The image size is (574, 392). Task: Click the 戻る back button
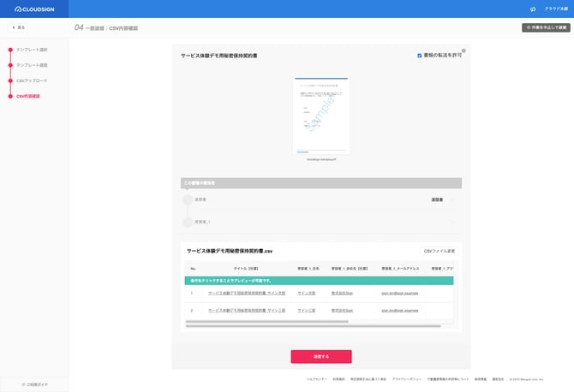[x=19, y=27]
